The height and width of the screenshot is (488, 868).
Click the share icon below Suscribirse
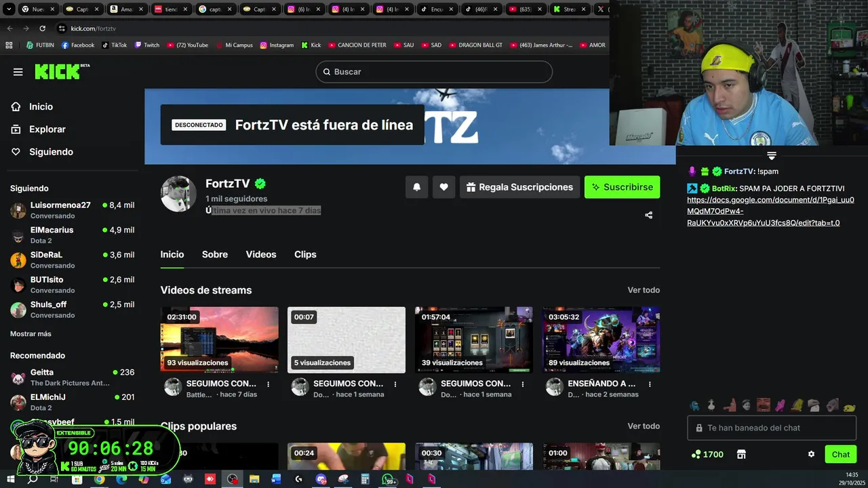tap(648, 215)
